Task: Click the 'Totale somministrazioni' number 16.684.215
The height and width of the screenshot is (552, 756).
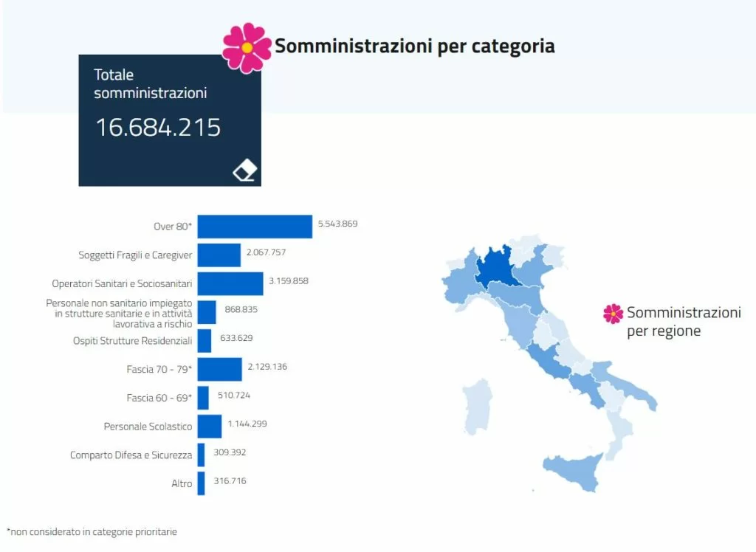Action: (158, 127)
